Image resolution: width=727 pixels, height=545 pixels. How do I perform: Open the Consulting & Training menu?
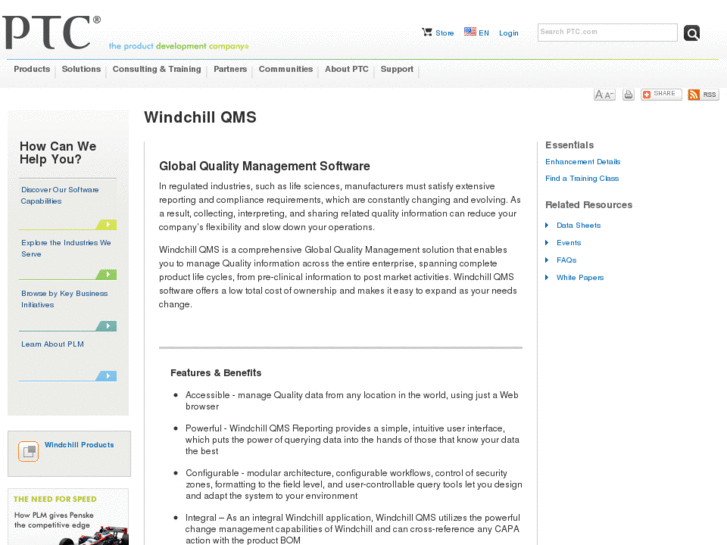click(157, 69)
